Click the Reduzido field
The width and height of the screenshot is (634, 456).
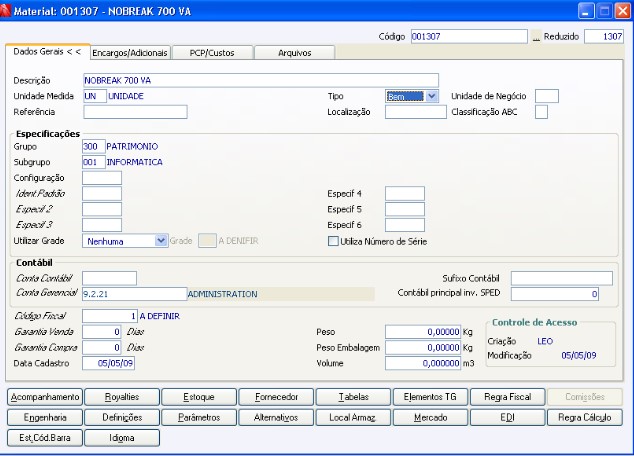click(x=604, y=36)
